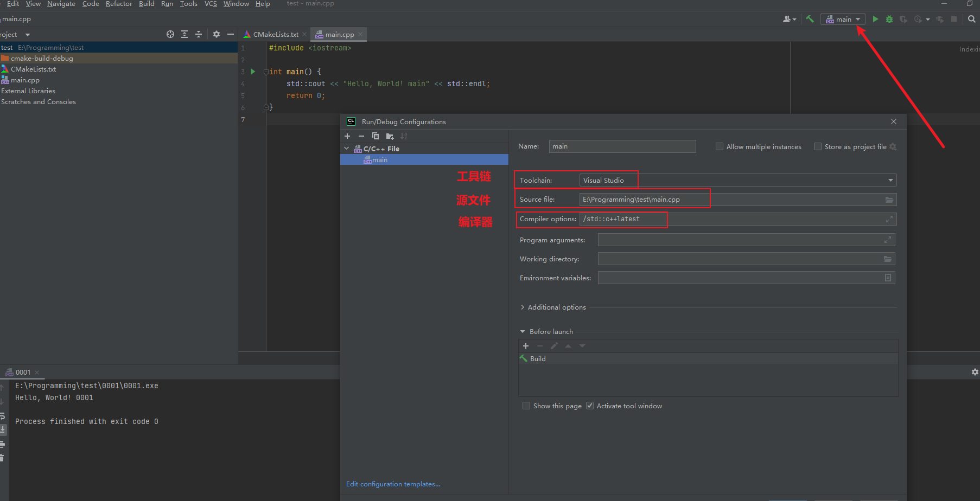This screenshot has height=501, width=980.
Task: Expand all icon in Project panel header
Action: 184,34
